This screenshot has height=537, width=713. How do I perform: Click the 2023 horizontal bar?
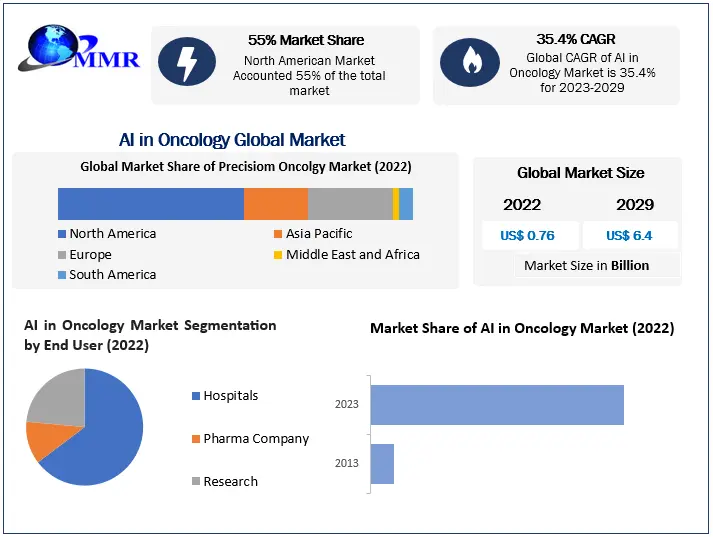(497, 405)
